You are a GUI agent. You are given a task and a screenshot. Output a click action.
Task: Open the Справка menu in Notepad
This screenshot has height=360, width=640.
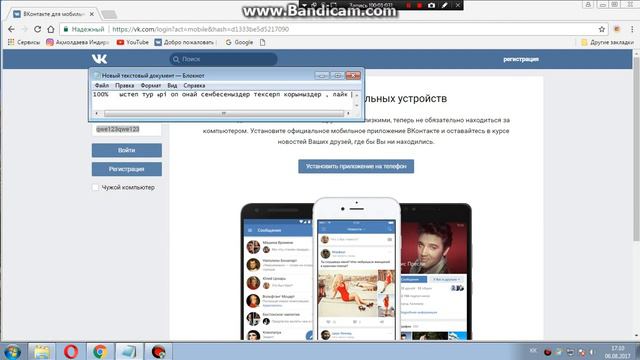(194, 85)
